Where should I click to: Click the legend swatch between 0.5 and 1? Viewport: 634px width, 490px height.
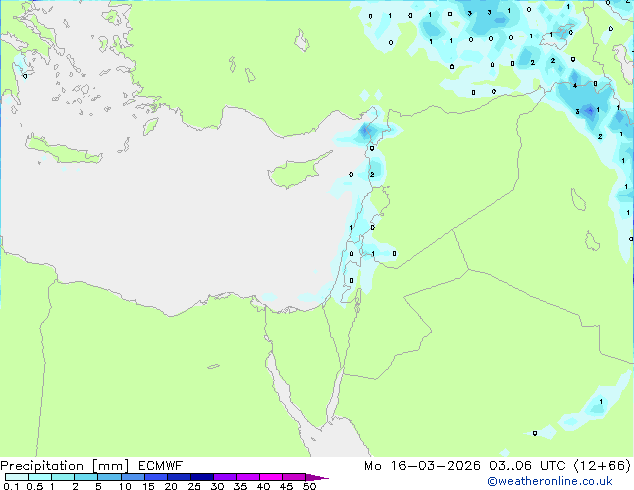click(40, 477)
